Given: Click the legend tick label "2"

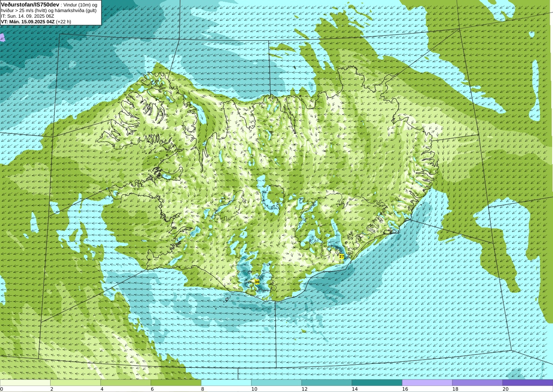Looking at the screenshot, I should coord(52,389).
